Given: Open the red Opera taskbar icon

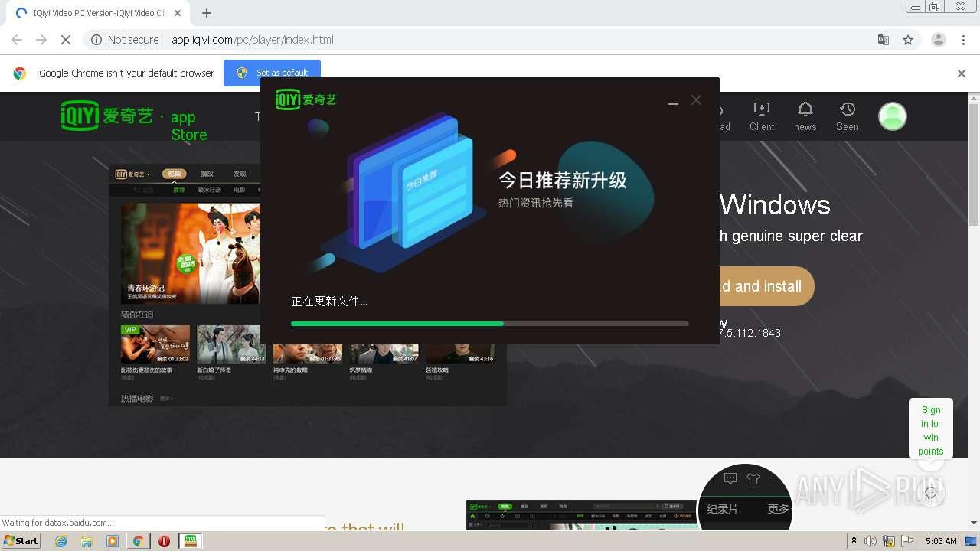Looking at the screenshot, I should click(x=164, y=541).
